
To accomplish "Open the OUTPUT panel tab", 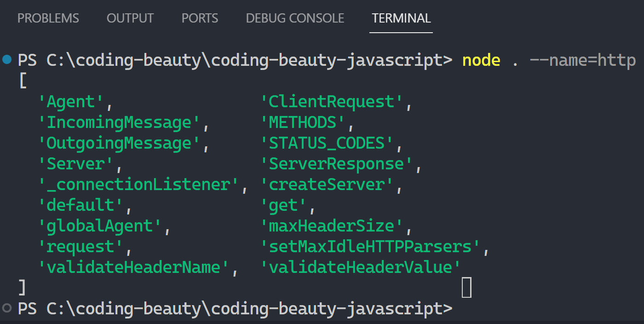I will point(130,18).
